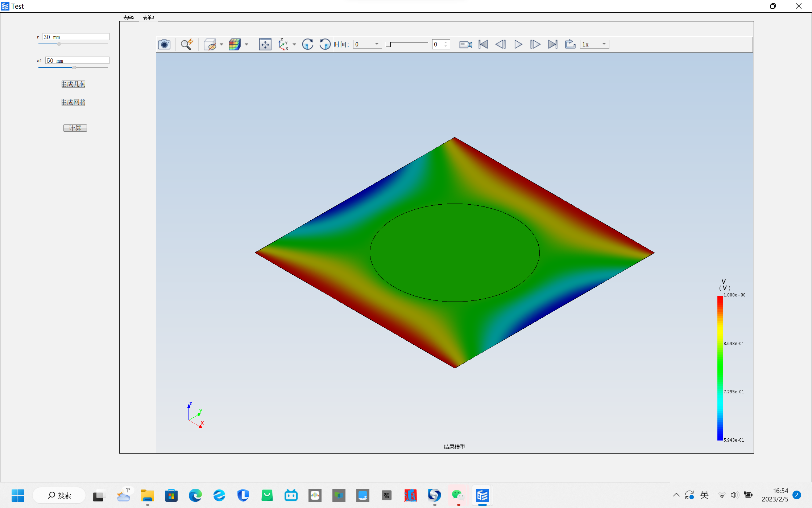Click the r parameter slider handle

pos(59,44)
